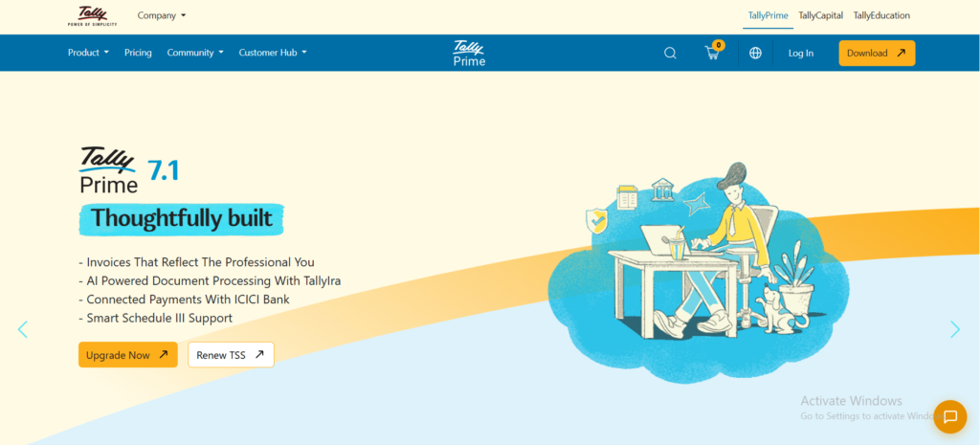Expand the Community menu

(195, 54)
